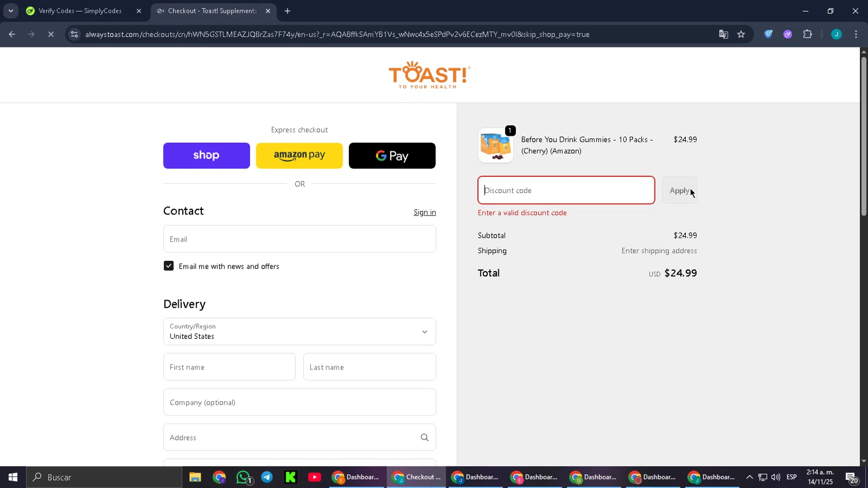Open the Windows Start menu
The height and width of the screenshot is (488, 868).
13,477
